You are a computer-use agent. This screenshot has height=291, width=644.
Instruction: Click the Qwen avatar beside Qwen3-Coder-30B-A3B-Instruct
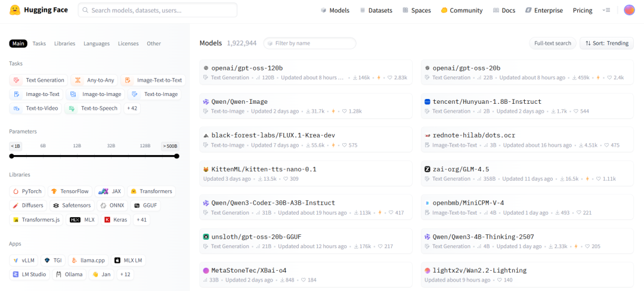(x=206, y=203)
